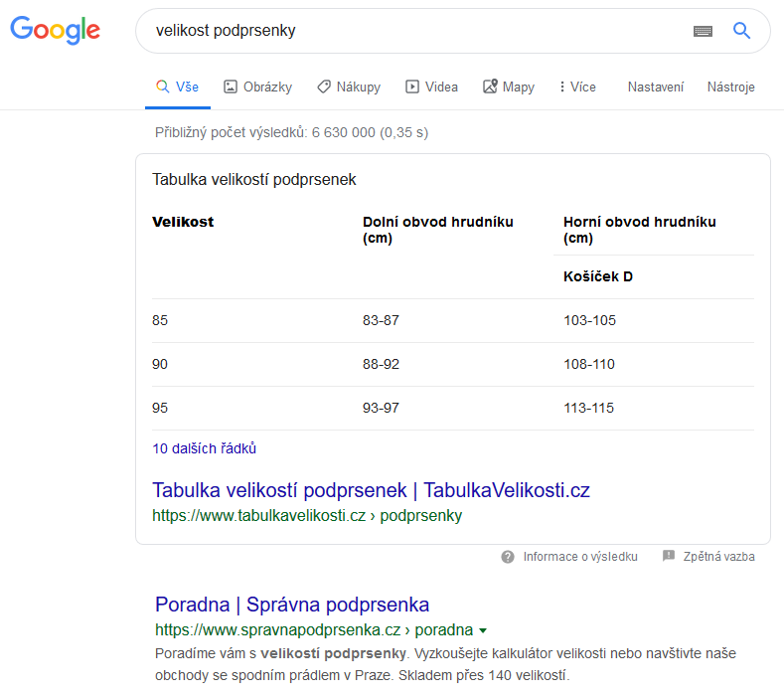
Task: Click the Google logo
Action: click(55, 30)
